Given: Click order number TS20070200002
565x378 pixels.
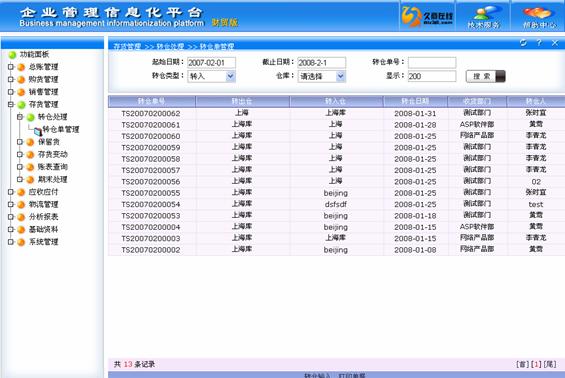Looking at the screenshot, I should pyautogui.click(x=151, y=250).
